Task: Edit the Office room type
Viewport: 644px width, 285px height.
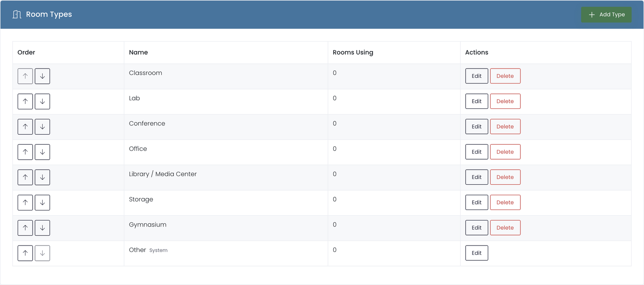Action: coord(477,152)
